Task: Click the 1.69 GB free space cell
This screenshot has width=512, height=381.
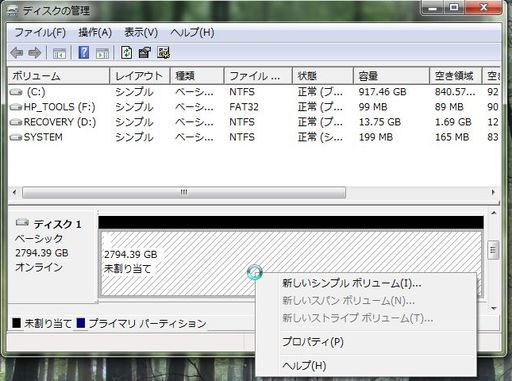Action: pos(453,122)
